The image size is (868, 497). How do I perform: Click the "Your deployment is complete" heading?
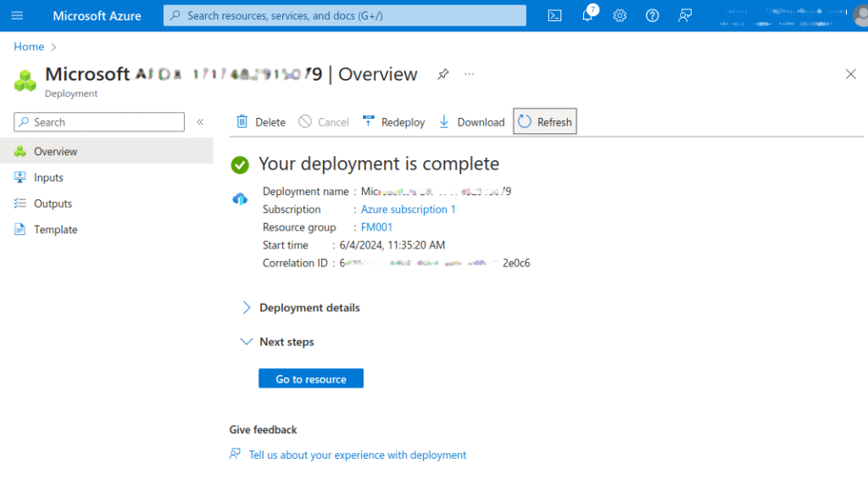point(379,164)
